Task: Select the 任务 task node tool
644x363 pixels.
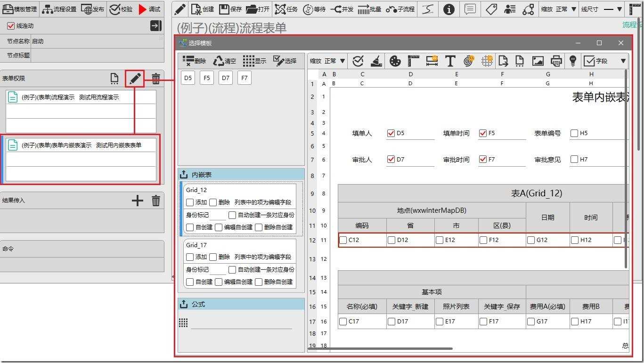Action: tap(286, 9)
